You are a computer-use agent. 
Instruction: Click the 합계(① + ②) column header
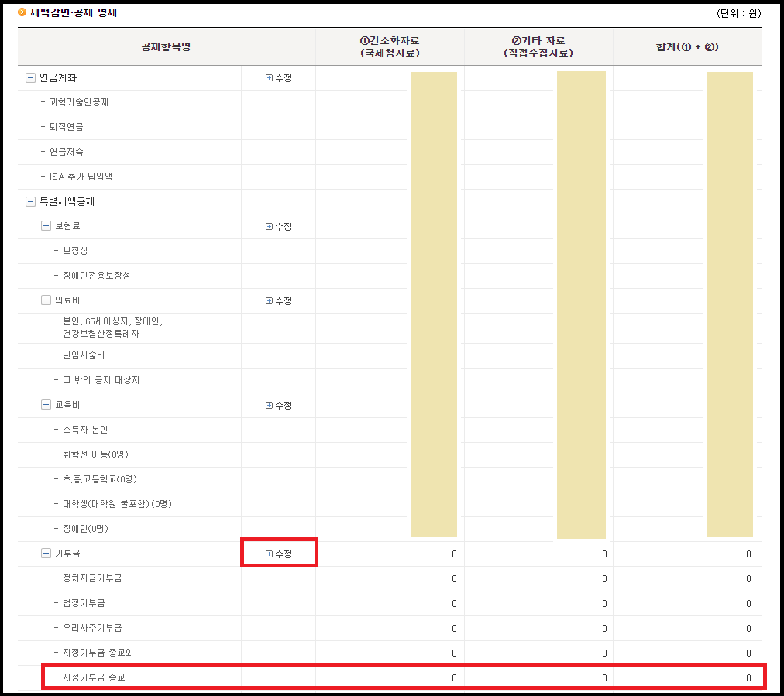(x=687, y=46)
